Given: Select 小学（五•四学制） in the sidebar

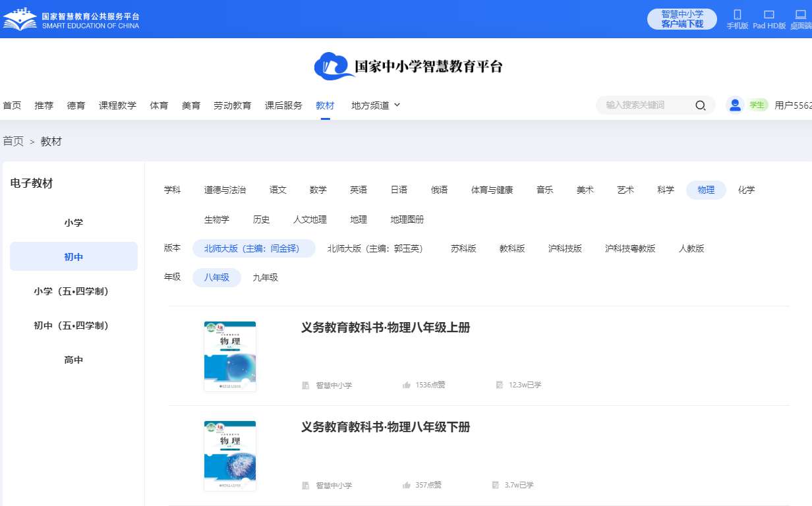Looking at the screenshot, I should pos(74,291).
